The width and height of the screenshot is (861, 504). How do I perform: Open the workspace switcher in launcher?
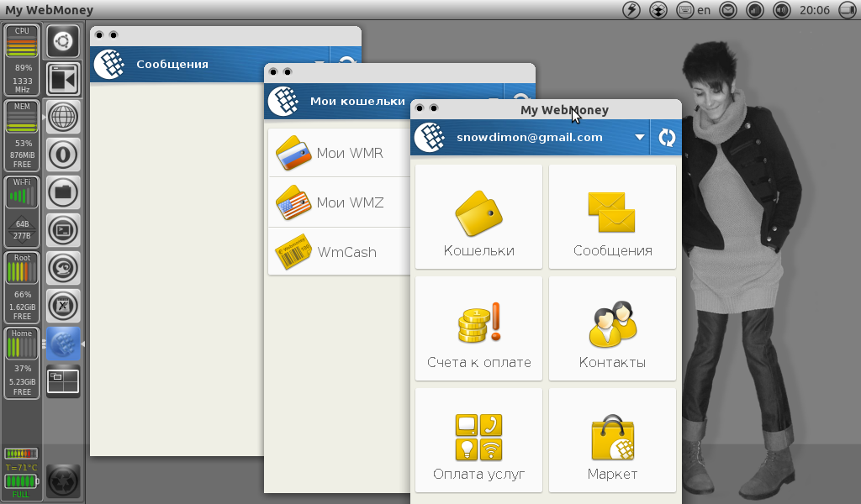click(63, 381)
